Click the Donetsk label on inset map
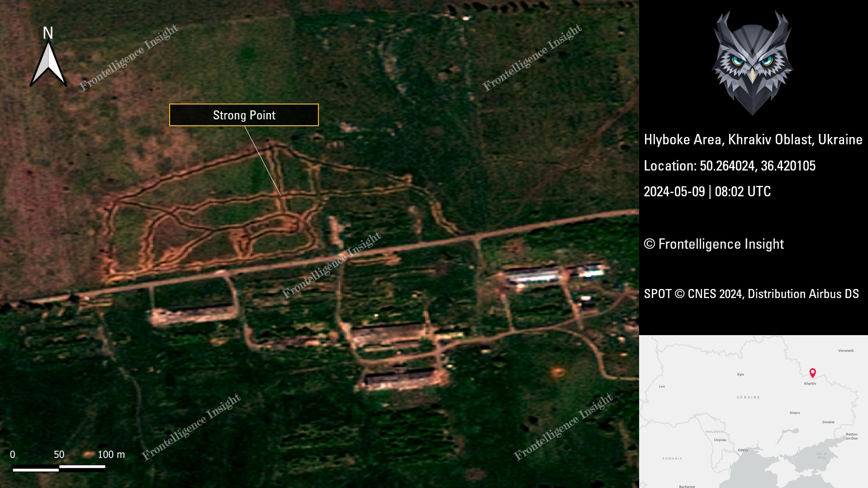 coord(828,422)
